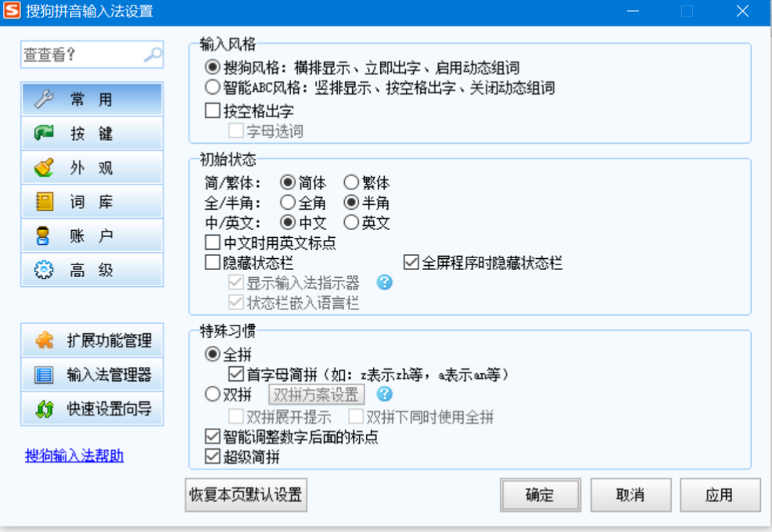The height and width of the screenshot is (532, 772).
Task: Click the Sogou S logo in title bar
Action: 12,11
